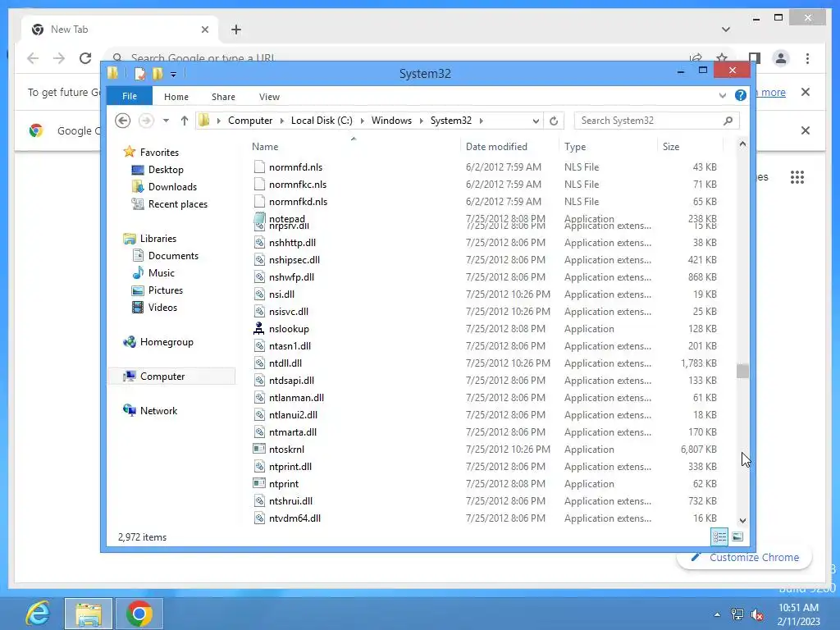The width and height of the screenshot is (840, 630).
Task: Switch to the View ribbon tab
Action: [269, 97]
